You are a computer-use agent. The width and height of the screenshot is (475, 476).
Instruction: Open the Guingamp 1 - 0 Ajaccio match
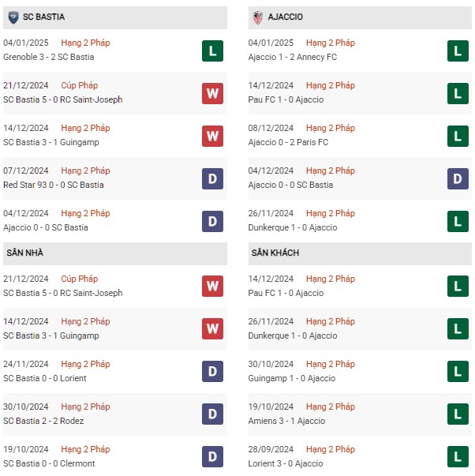pos(292,379)
